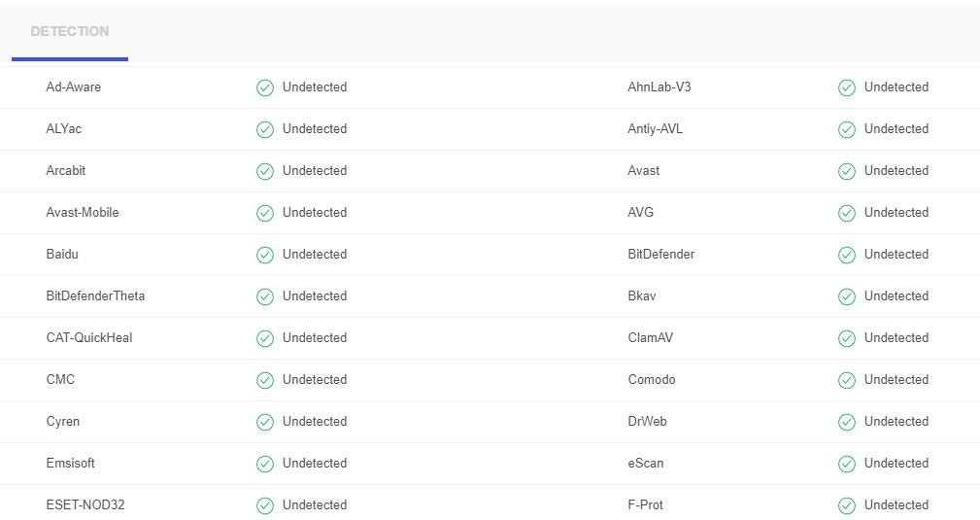Select the green checkmark next to Baidu
This screenshot has height=520, width=980.
pos(265,255)
